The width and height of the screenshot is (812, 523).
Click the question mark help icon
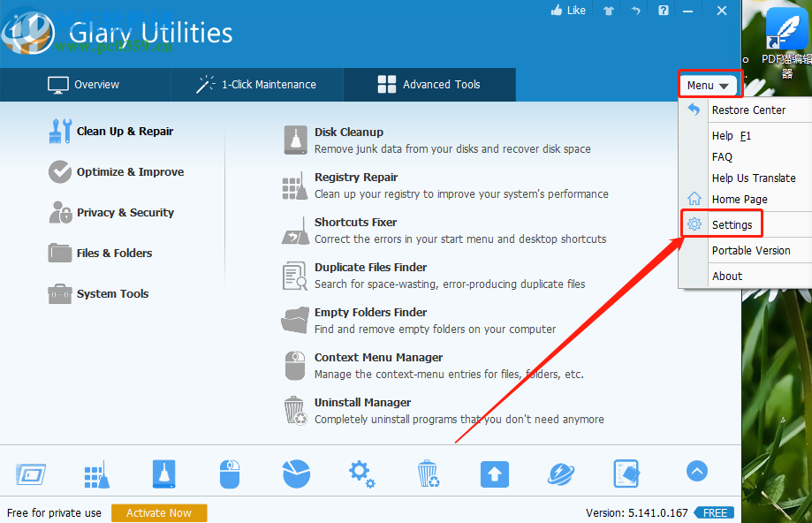tap(664, 11)
